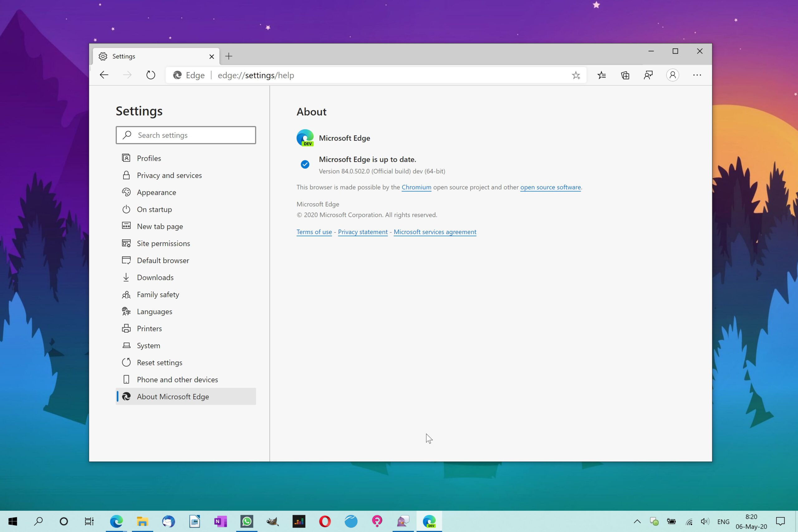Viewport: 798px width, 532px height.
Task: Add this page to favorites star
Action: pyautogui.click(x=576, y=75)
